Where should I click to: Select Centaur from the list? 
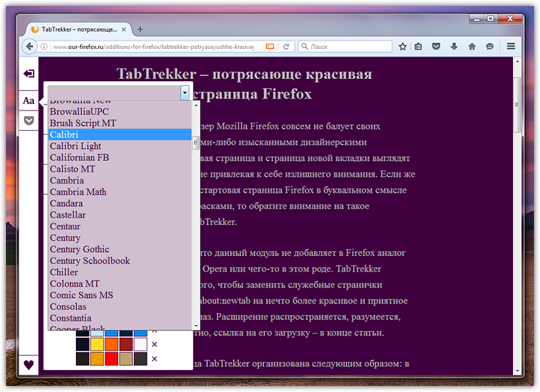[120, 226]
